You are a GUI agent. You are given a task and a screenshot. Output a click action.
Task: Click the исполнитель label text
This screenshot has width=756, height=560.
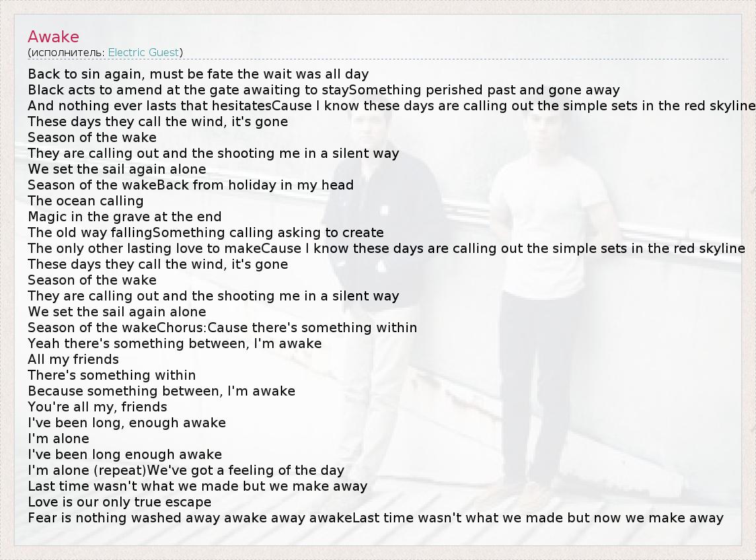[x=67, y=52]
